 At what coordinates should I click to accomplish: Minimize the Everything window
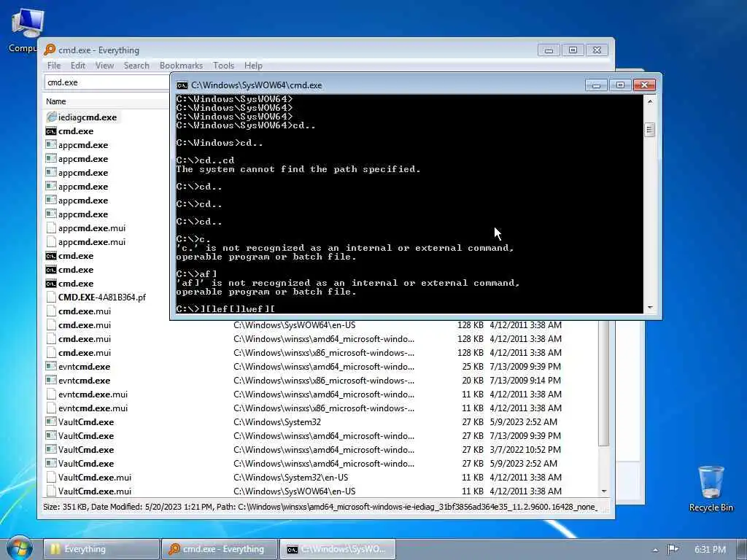point(549,50)
